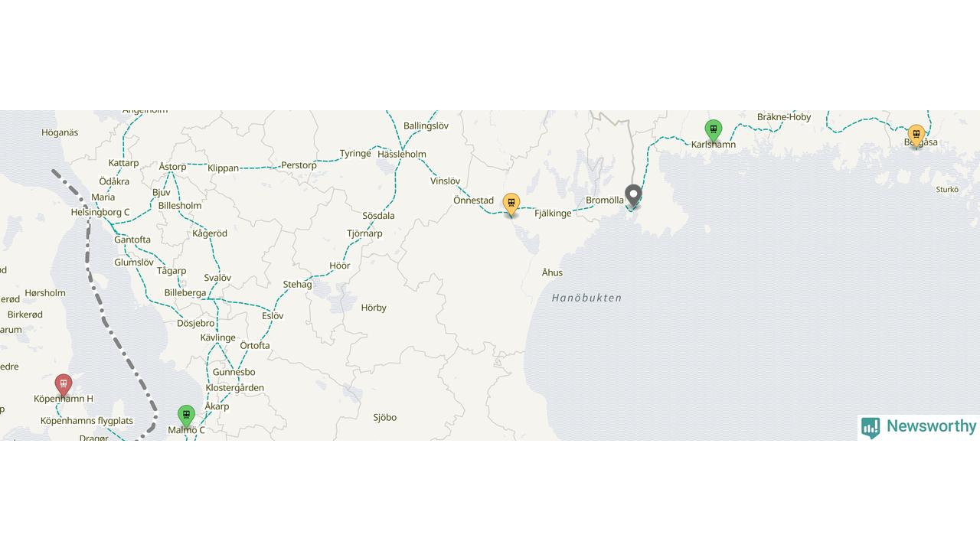Open the Newsworthy brand link
980x551 pixels.
(919, 427)
